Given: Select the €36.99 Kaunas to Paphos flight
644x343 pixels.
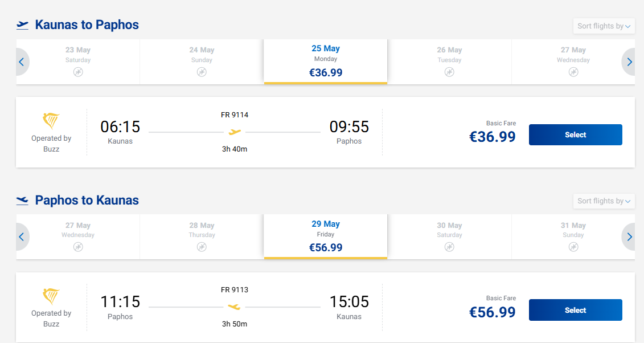Looking at the screenshot, I should coord(575,135).
